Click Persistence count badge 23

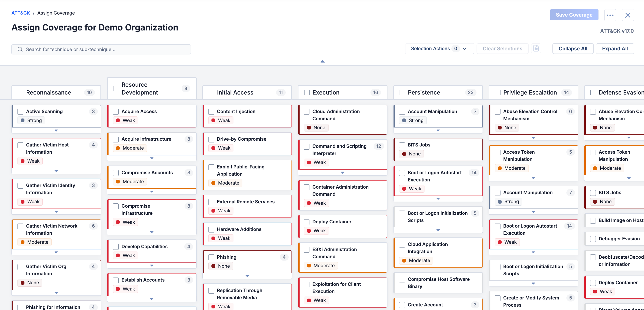[470, 93]
